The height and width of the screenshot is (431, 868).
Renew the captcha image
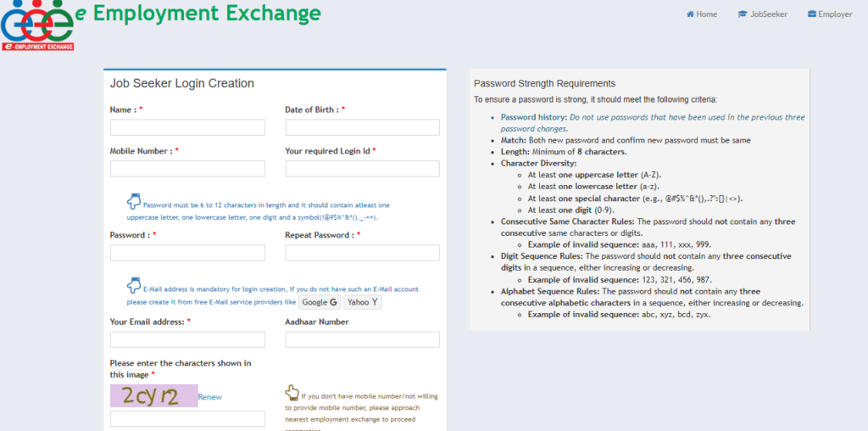click(209, 397)
